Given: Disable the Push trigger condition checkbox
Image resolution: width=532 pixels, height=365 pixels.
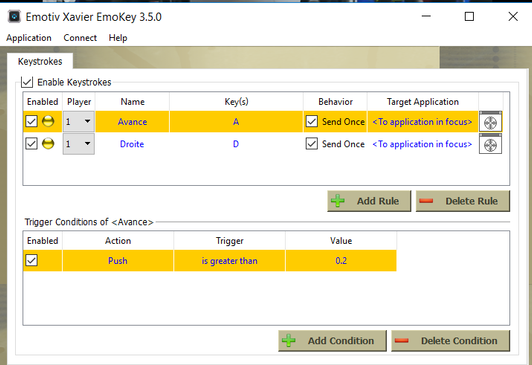Looking at the screenshot, I should (x=32, y=261).
